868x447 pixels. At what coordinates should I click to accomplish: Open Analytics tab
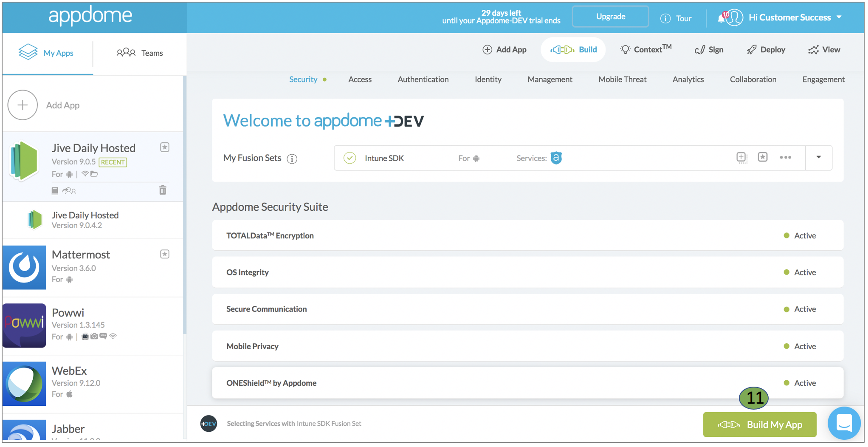pyautogui.click(x=688, y=79)
